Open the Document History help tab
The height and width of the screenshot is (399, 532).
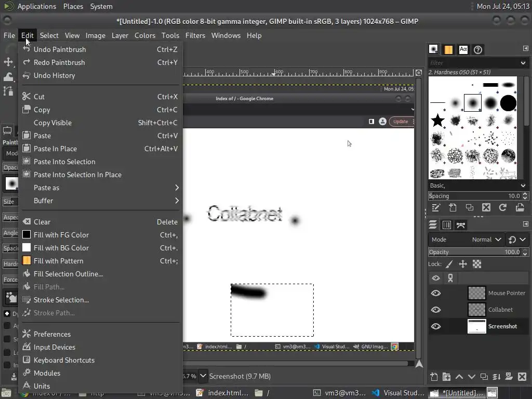(x=478, y=50)
